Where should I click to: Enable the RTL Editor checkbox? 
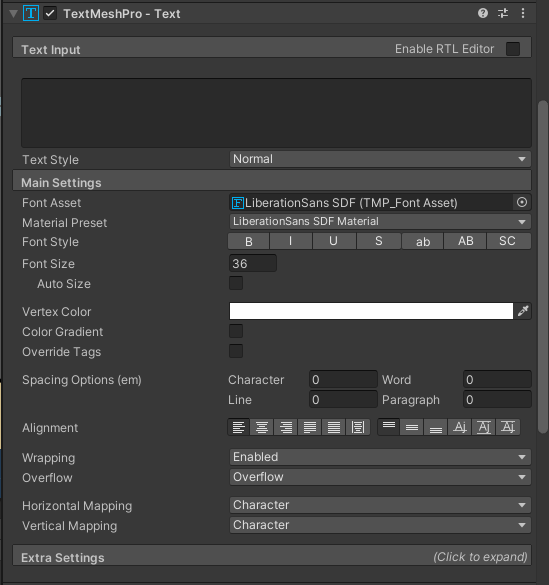[513, 49]
